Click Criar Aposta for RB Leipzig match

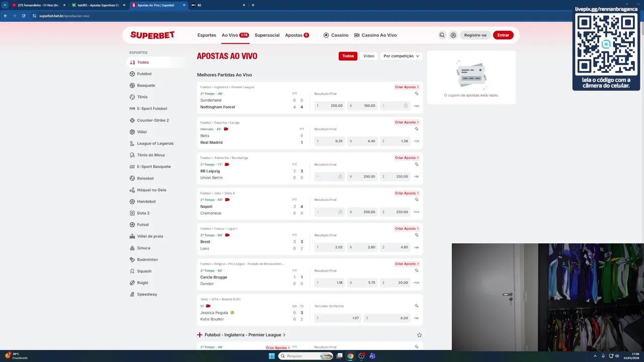tap(407, 158)
